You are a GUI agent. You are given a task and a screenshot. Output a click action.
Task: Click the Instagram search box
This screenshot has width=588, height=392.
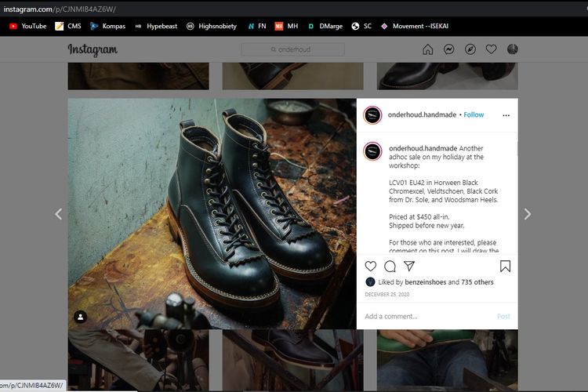[292, 49]
